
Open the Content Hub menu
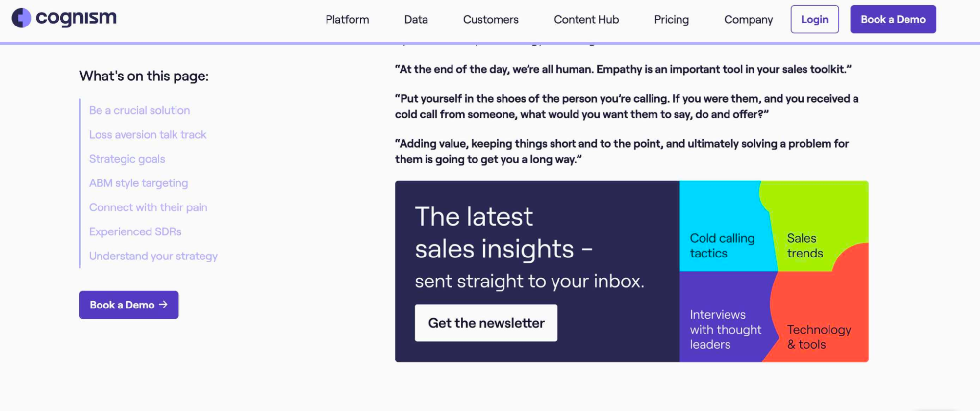point(586,20)
